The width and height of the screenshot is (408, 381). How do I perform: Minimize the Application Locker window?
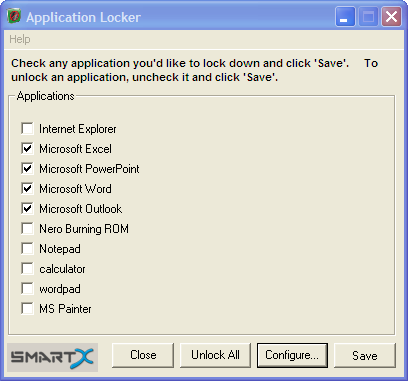[345, 17]
